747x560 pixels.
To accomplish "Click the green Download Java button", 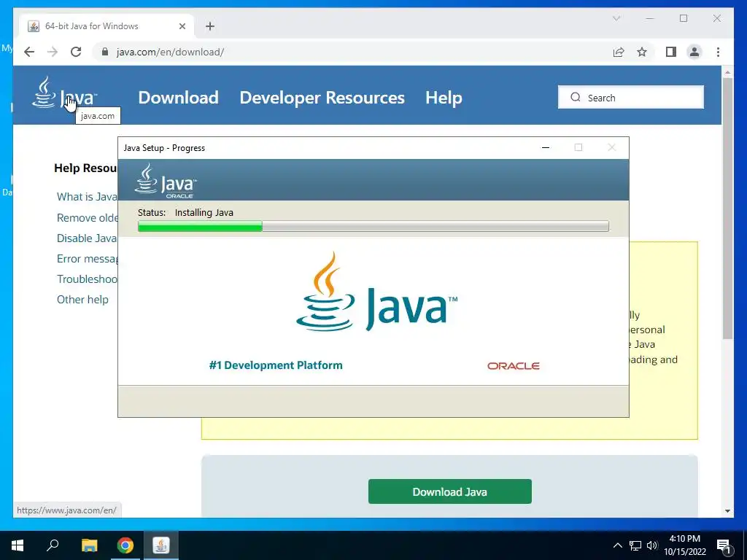I will [449, 491].
